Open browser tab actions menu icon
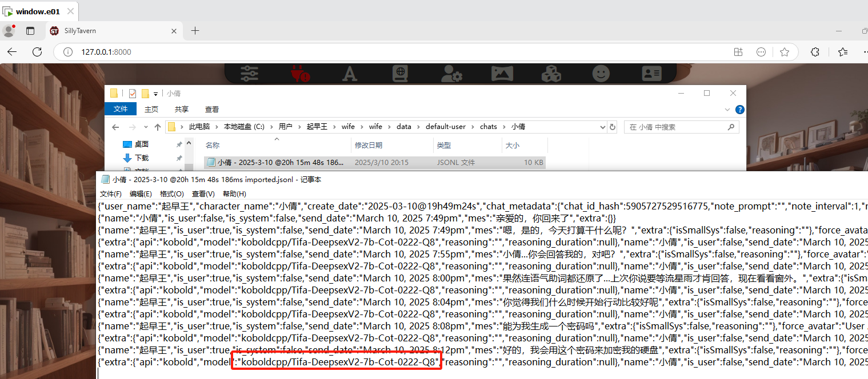The height and width of the screenshot is (379, 868). pyautogui.click(x=30, y=31)
